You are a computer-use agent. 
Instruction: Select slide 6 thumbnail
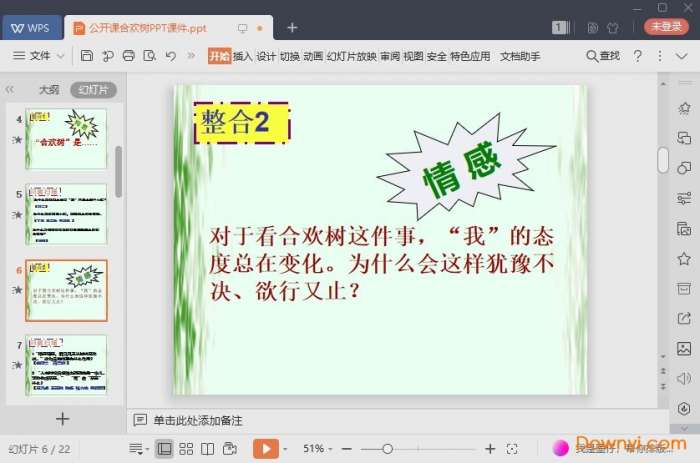click(66, 290)
